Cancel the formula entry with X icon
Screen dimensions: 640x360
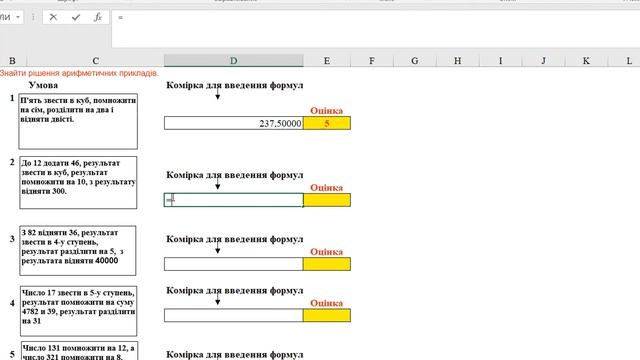point(53,17)
